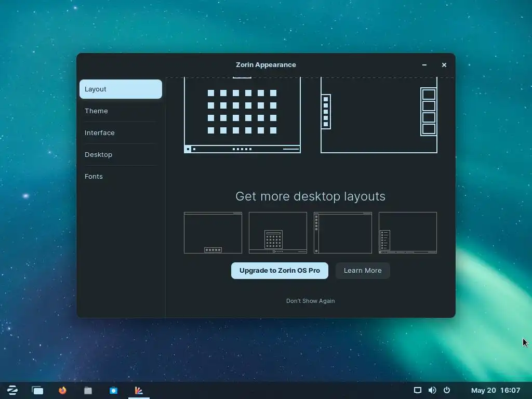The image size is (532, 399).
Task: Open the on-screen display tray icon
Action: point(418,390)
